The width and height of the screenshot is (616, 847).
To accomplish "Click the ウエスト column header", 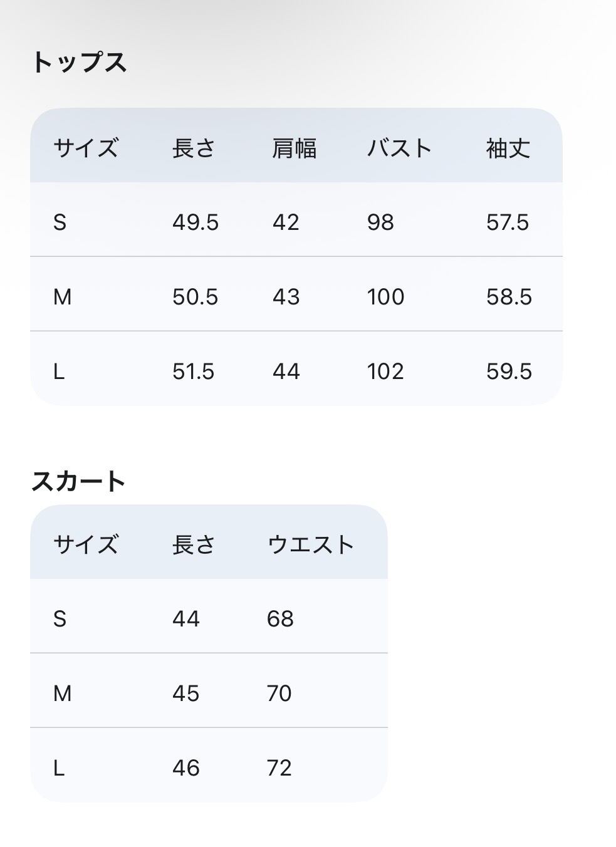I will [x=311, y=544].
